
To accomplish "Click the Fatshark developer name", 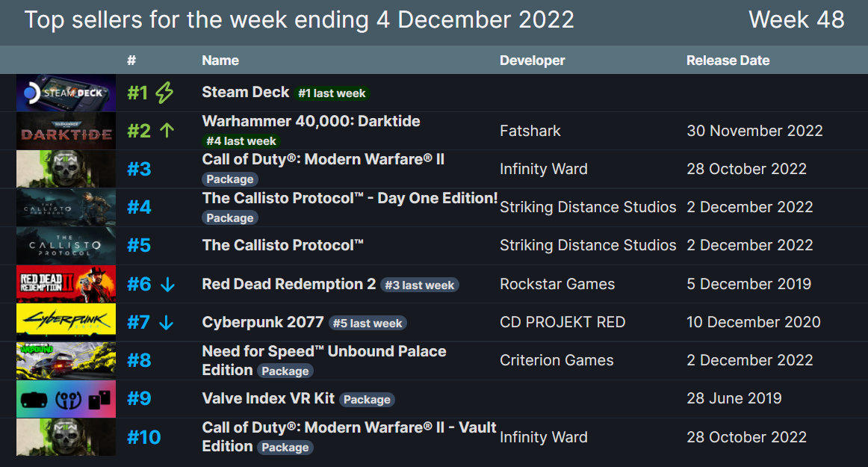I will pyautogui.click(x=530, y=131).
